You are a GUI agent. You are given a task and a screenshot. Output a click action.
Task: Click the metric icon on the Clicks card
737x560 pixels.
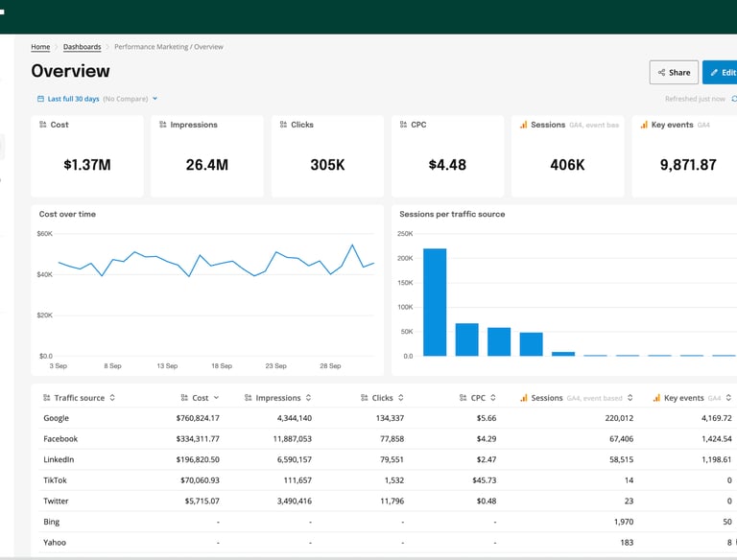(283, 125)
